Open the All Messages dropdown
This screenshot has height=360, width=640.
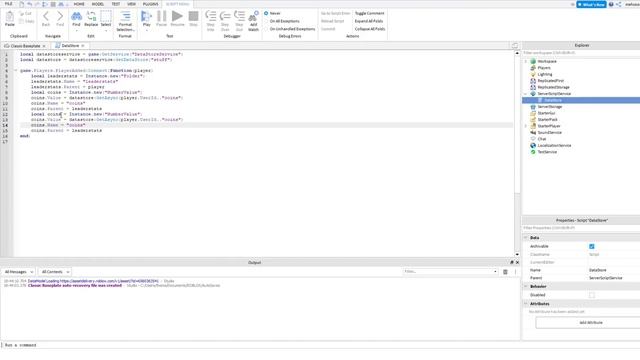(18, 272)
